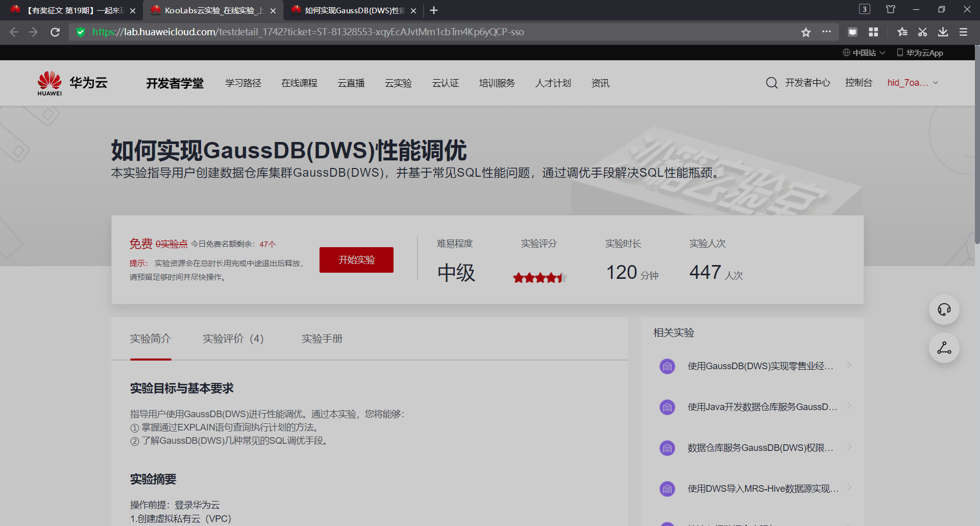
Task: Open the browser hamburger menu
Action: [963, 32]
